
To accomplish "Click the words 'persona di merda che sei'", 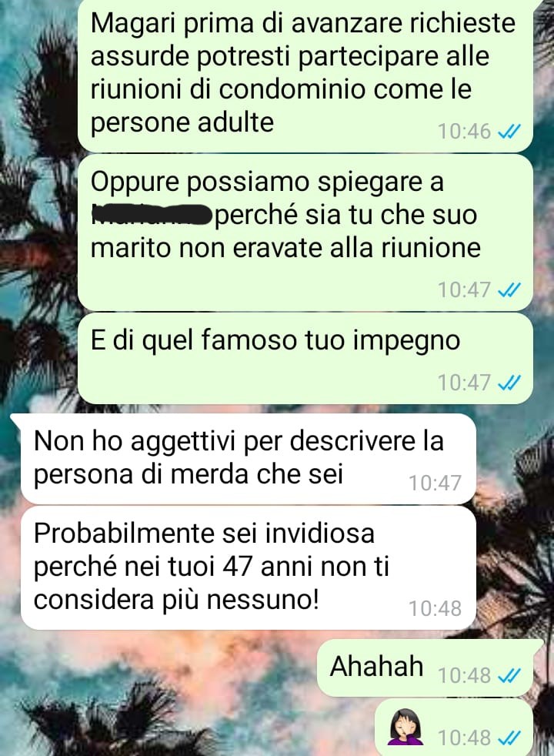I will pyautogui.click(x=189, y=474).
